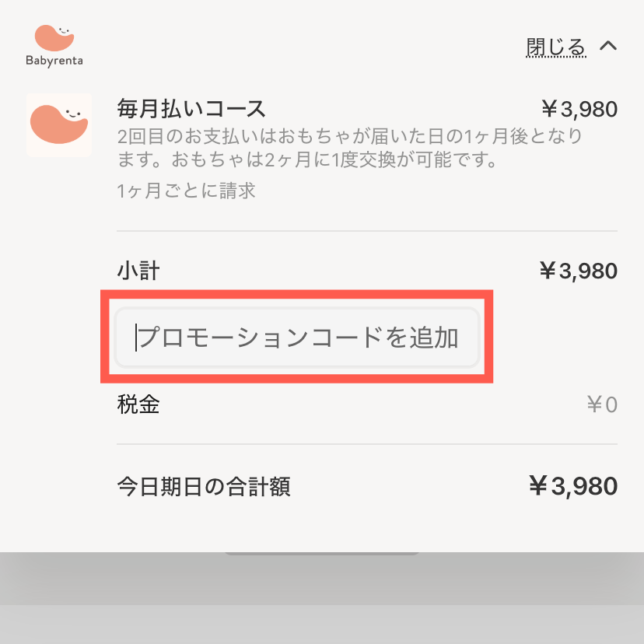Image resolution: width=644 pixels, height=644 pixels.
Task: Click the 閉じる link
Action: coord(555,47)
